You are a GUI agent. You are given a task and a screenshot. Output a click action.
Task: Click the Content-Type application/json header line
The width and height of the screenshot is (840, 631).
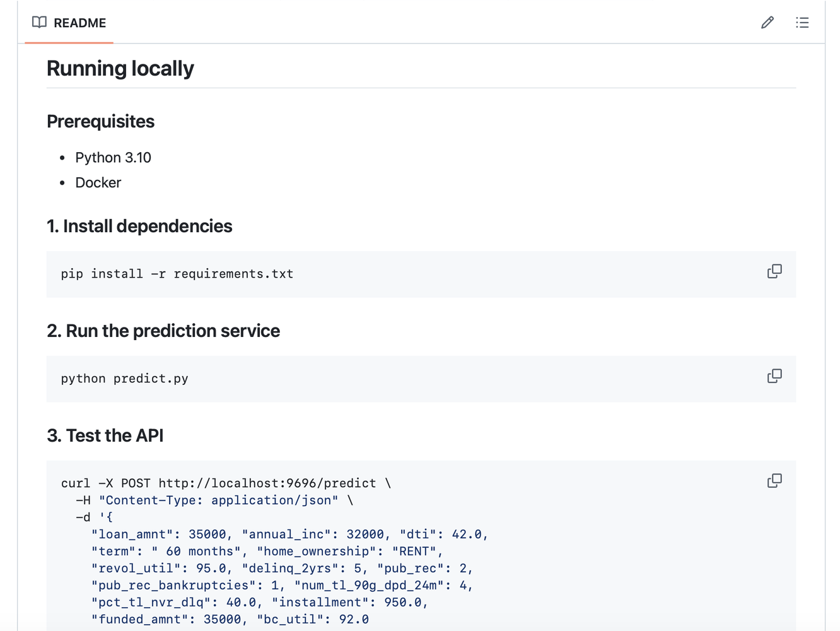pyautogui.click(x=215, y=500)
